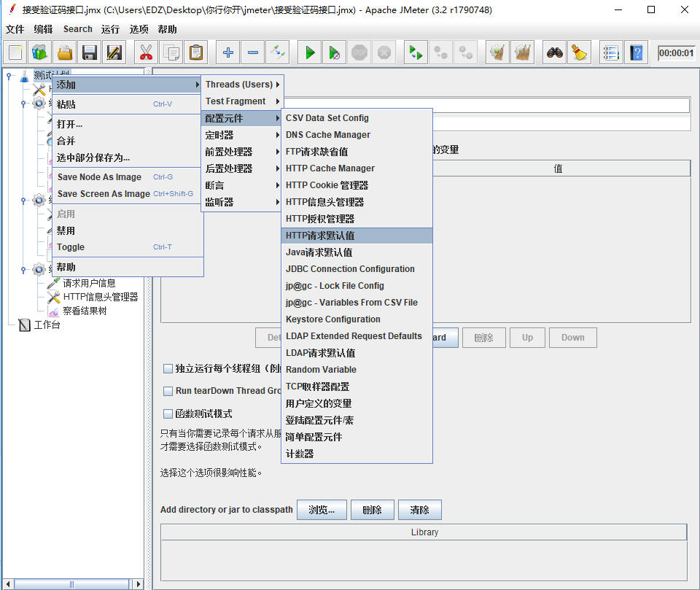Click the Down button
The image size is (700, 590).
point(573,338)
